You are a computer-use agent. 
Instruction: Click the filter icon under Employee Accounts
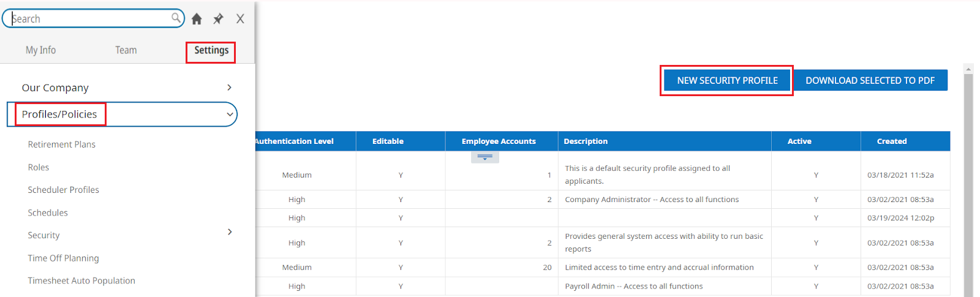tap(485, 157)
